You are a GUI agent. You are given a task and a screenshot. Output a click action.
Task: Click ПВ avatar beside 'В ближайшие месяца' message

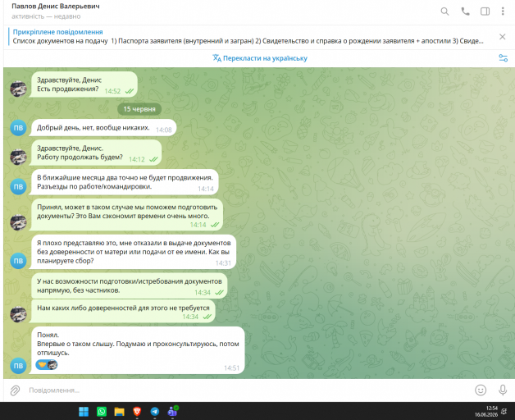(18, 187)
